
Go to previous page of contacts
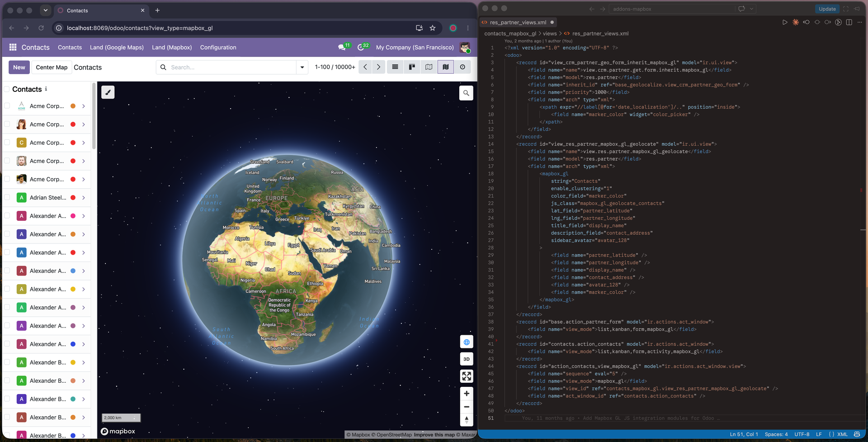pyautogui.click(x=365, y=67)
